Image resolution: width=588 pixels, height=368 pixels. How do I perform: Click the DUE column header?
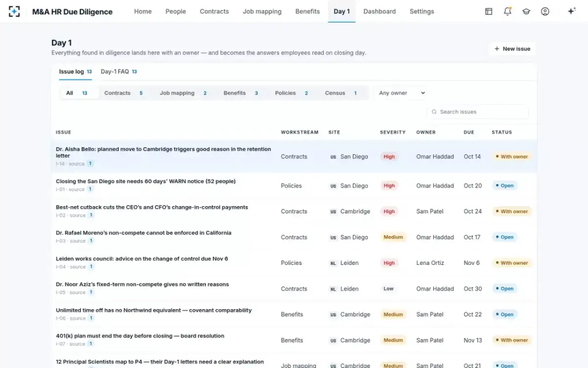coord(469,132)
